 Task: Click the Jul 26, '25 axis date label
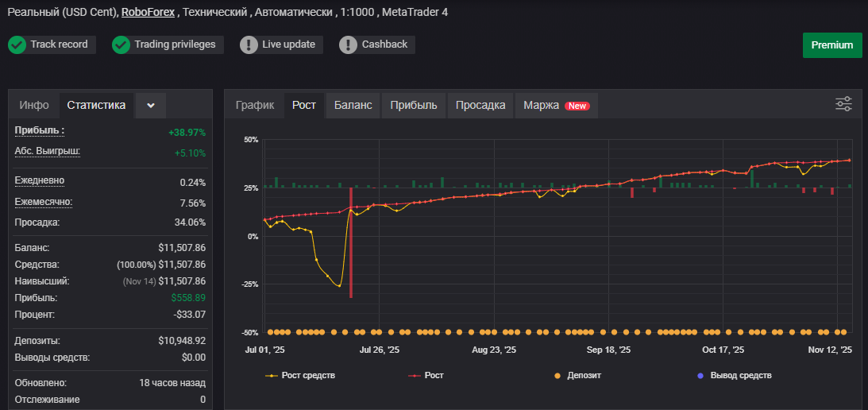pos(379,350)
